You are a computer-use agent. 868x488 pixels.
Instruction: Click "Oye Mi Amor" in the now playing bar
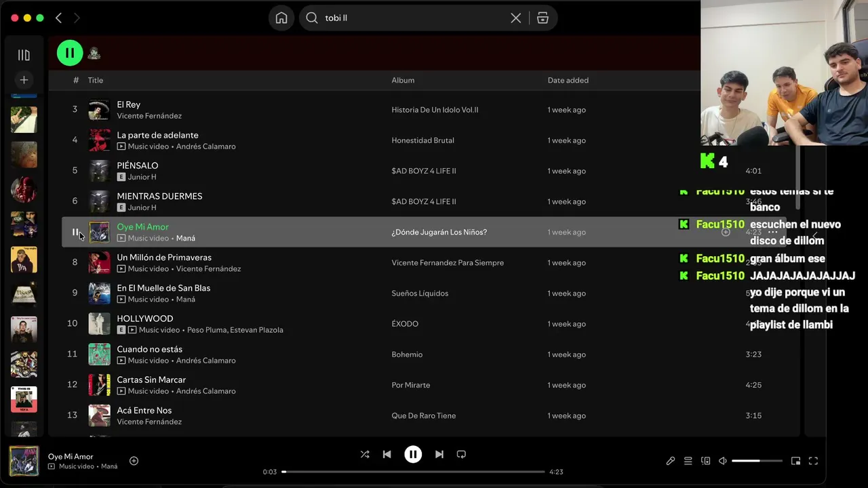[x=71, y=456]
